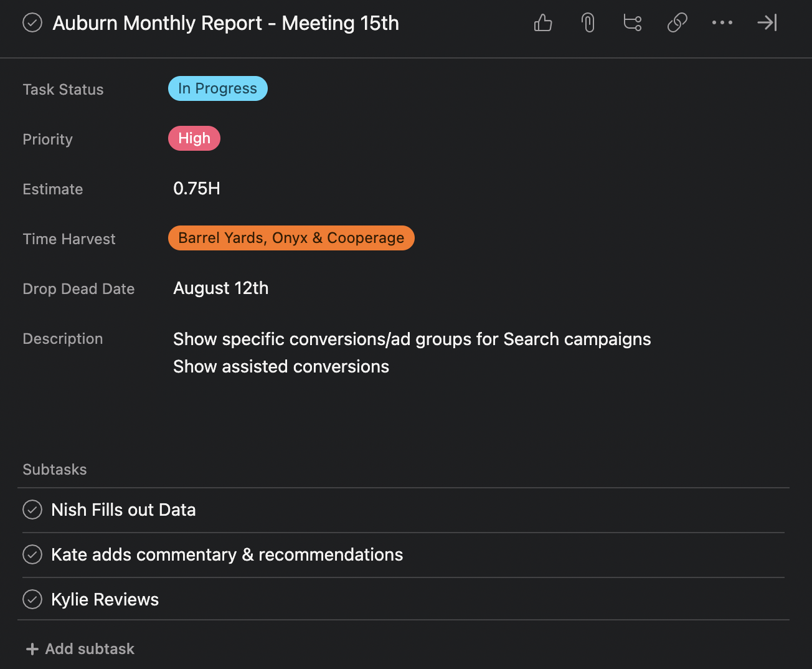Like the task with the thumbs-up icon
The image size is (812, 669).
[x=543, y=23]
